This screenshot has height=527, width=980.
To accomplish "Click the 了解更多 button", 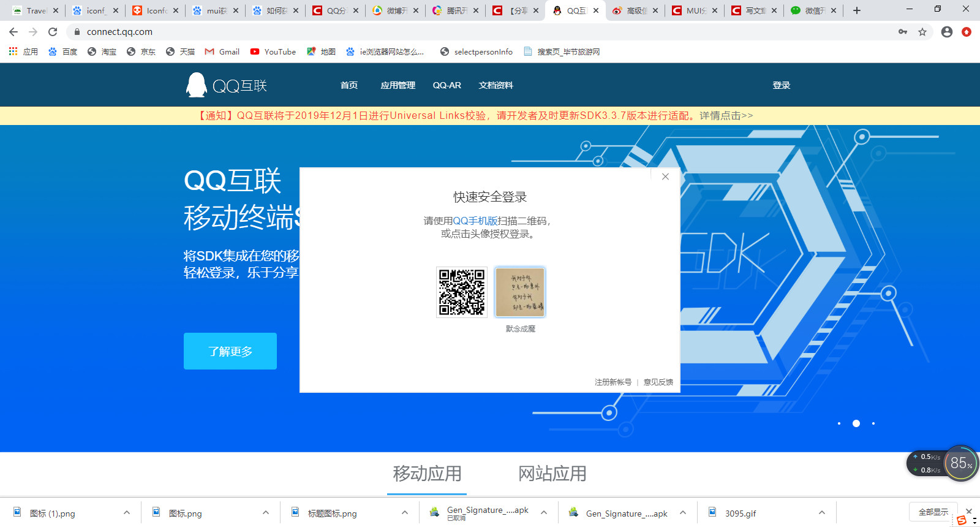I will click(x=230, y=351).
